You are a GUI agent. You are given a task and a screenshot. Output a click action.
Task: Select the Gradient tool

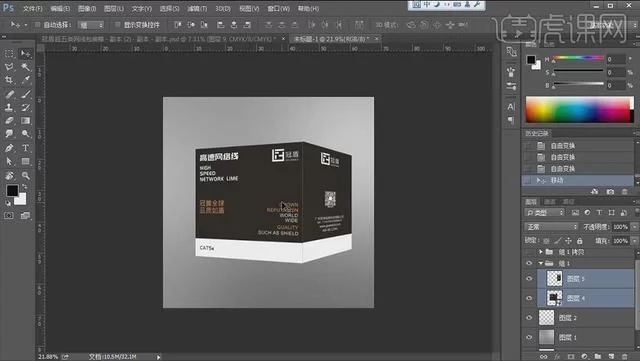point(25,120)
